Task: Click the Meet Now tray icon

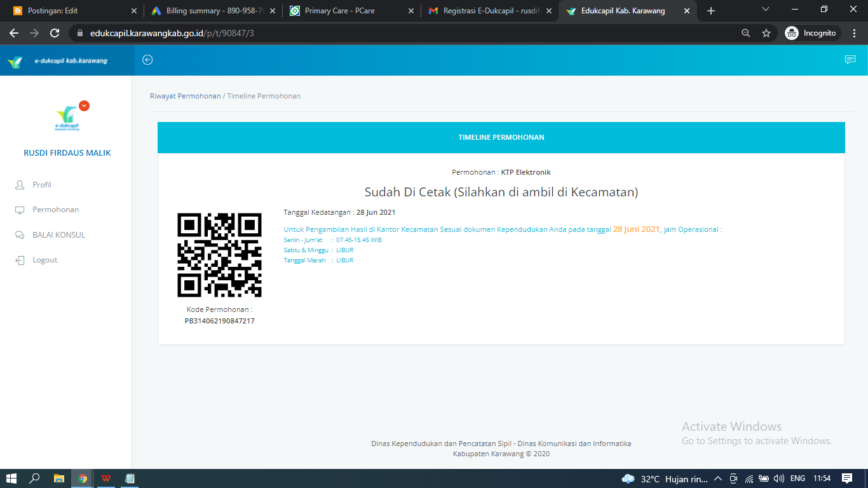Action: click(734, 478)
